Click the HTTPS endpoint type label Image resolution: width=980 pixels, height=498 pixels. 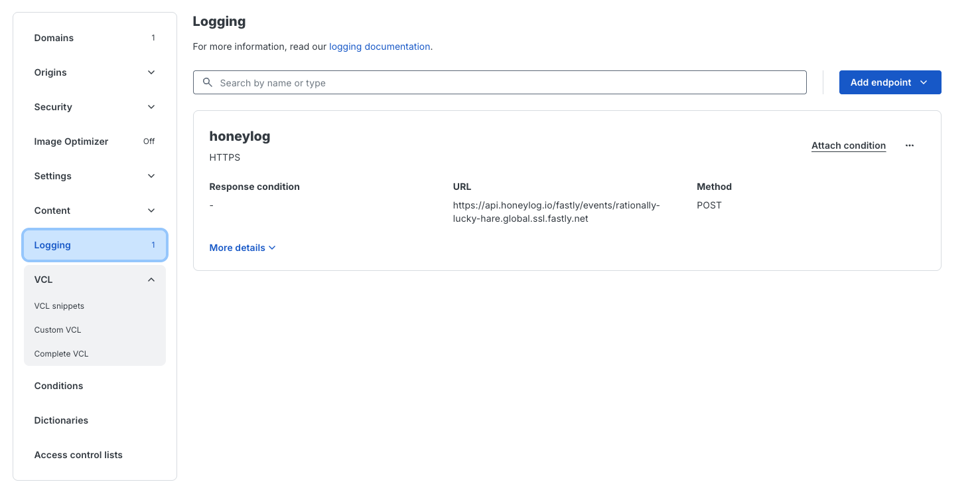tap(225, 157)
